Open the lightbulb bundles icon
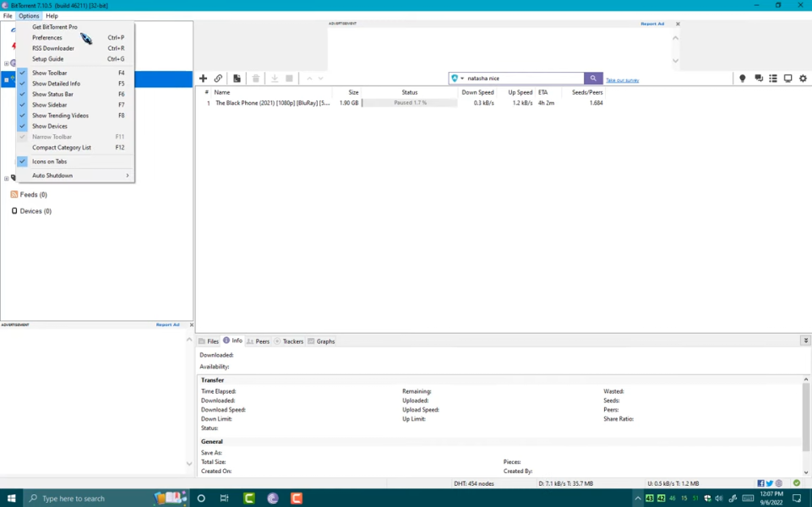The width and height of the screenshot is (812, 507). pyautogui.click(x=743, y=79)
